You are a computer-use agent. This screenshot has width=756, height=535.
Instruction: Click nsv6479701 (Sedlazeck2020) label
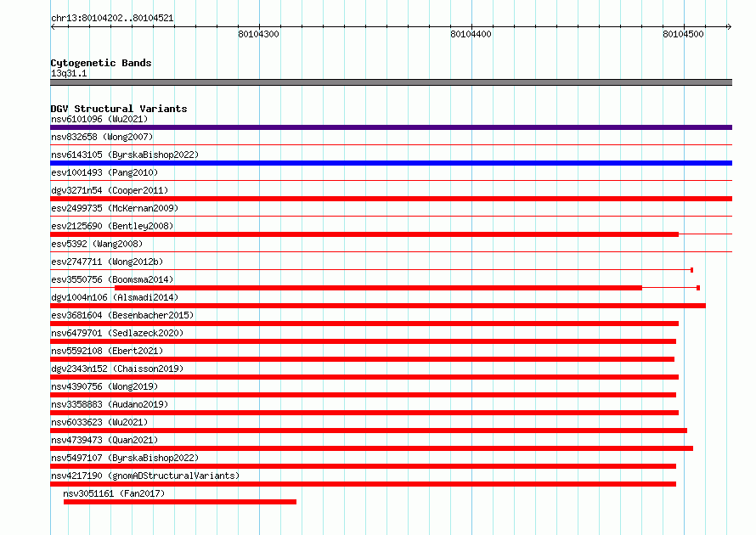[x=117, y=333]
